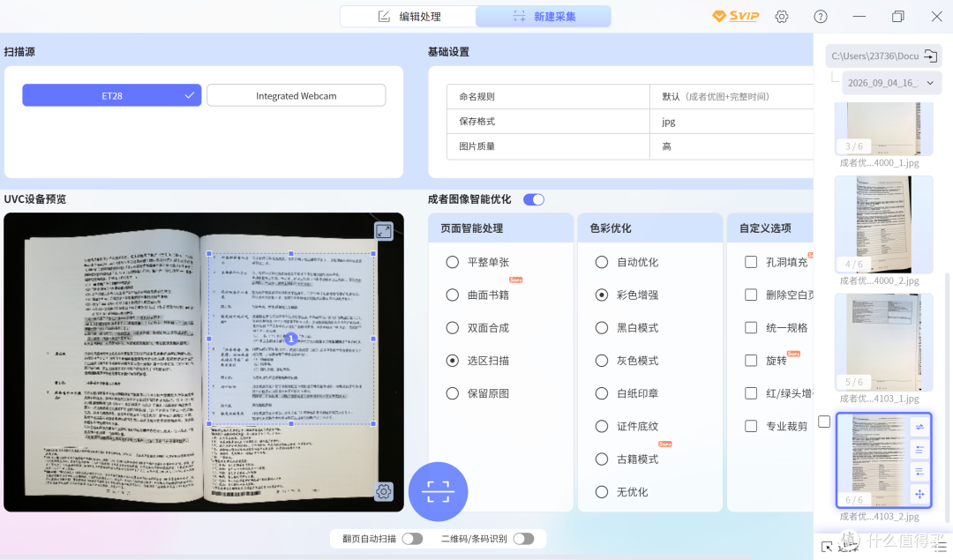Click third side icon on thumbnail 6/6
Image resolution: width=953 pixels, height=560 pixels.
919,471
